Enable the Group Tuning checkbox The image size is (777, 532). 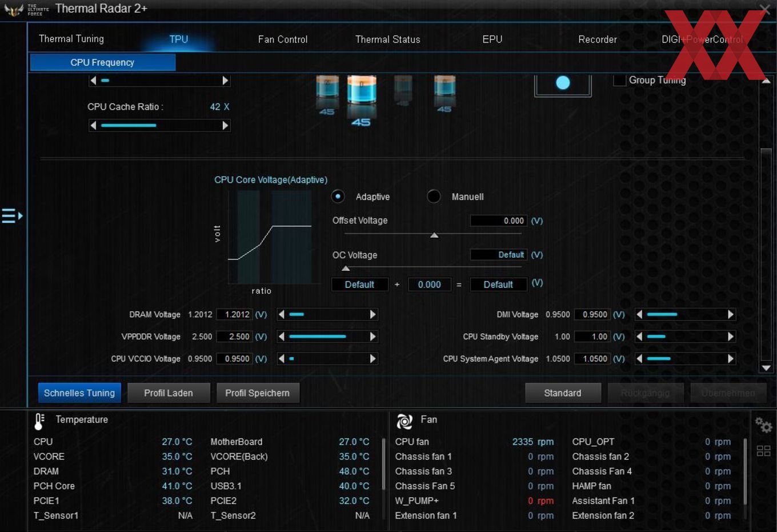click(619, 81)
